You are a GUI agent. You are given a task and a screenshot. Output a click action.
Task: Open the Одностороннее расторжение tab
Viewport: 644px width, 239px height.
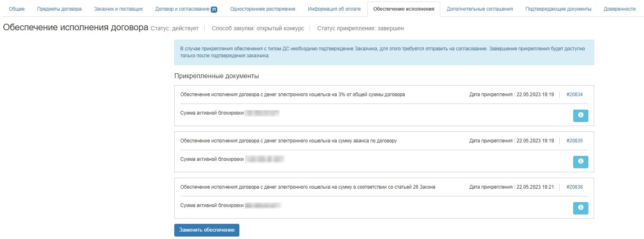[263, 9]
